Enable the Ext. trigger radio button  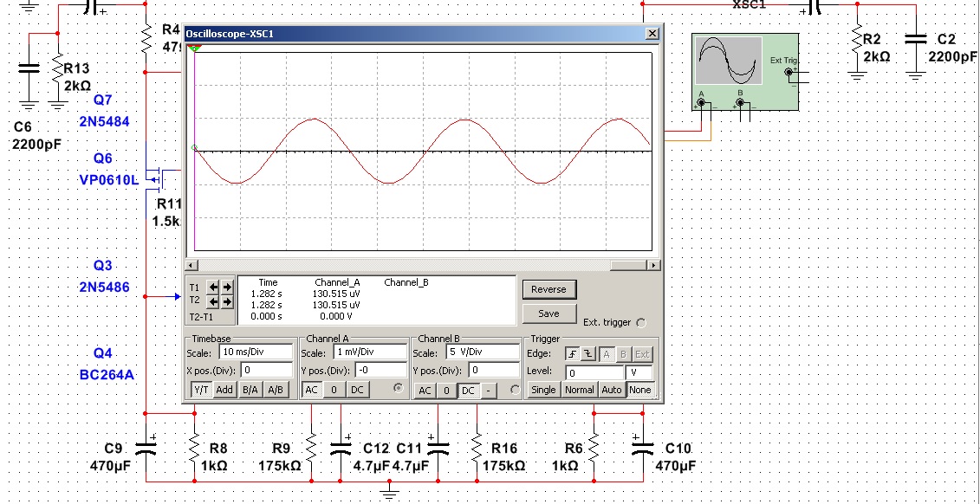point(640,323)
